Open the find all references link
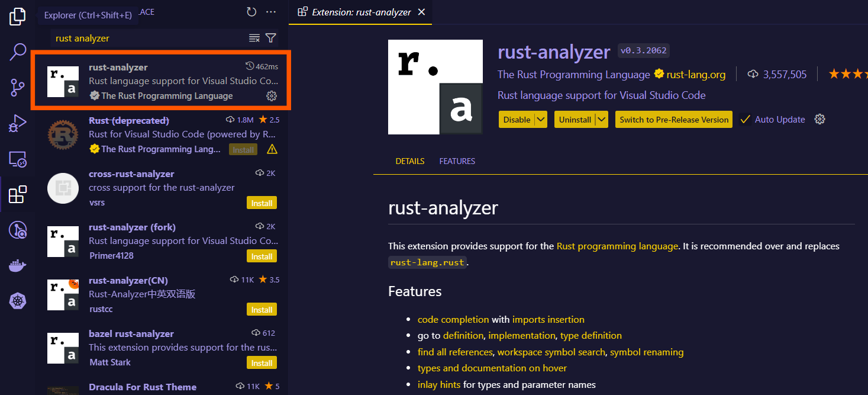 pyautogui.click(x=455, y=352)
